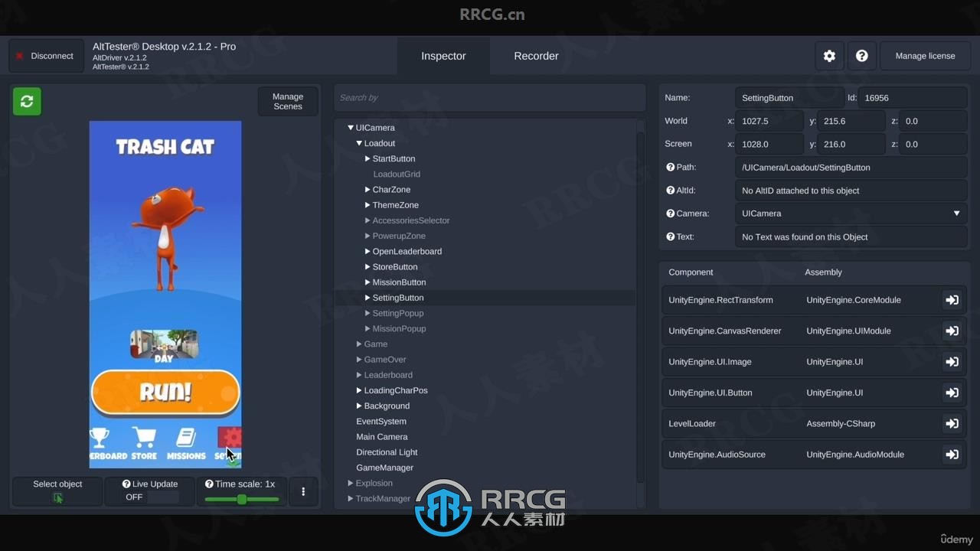Click the hierarchy Search by field
The width and height of the screenshot is (980, 551).
pyautogui.click(x=488, y=97)
